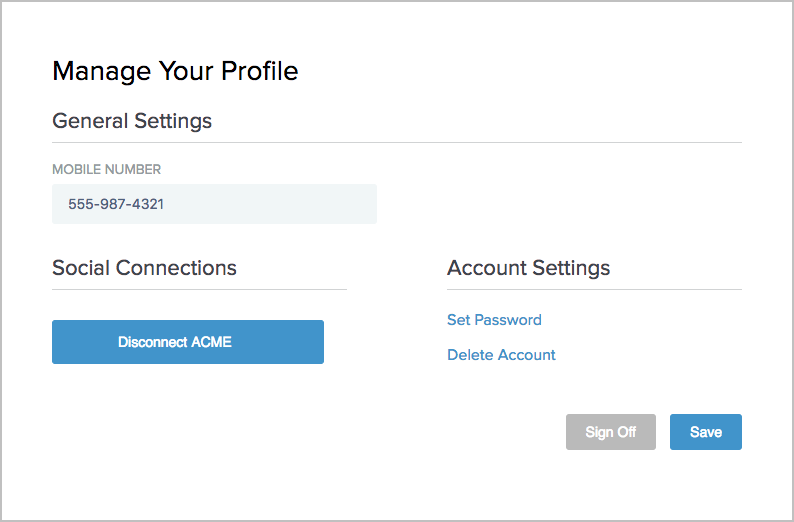Select Delete Account under Account Settings
The height and width of the screenshot is (522, 794).
pyautogui.click(x=501, y=355)
